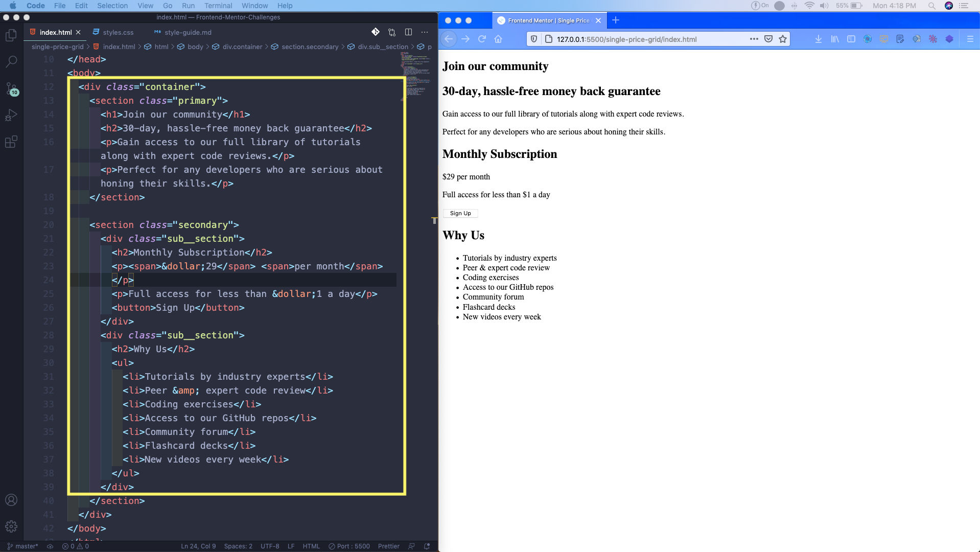Open Spotlight search in menu bar
This screenshot has width=980, height=552.
[931, 6]
